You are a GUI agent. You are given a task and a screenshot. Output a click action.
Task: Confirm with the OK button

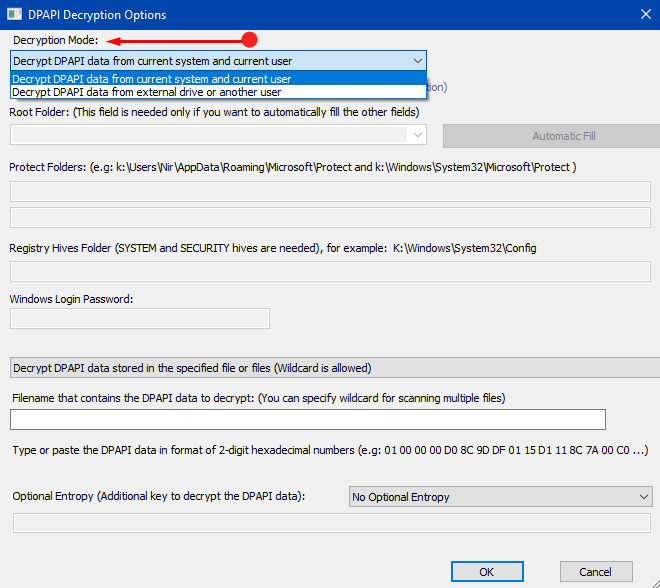coord(487,572)
